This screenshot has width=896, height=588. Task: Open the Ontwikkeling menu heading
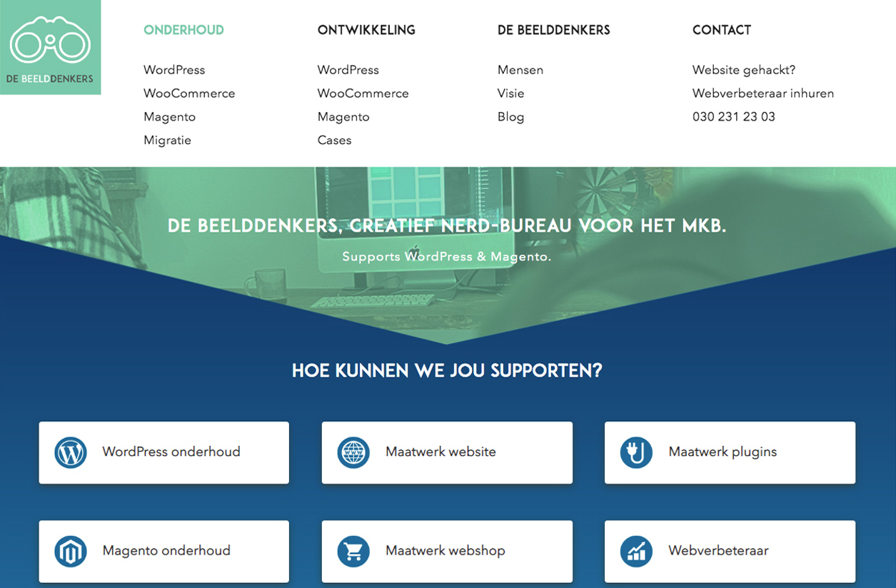coord(366,30)
